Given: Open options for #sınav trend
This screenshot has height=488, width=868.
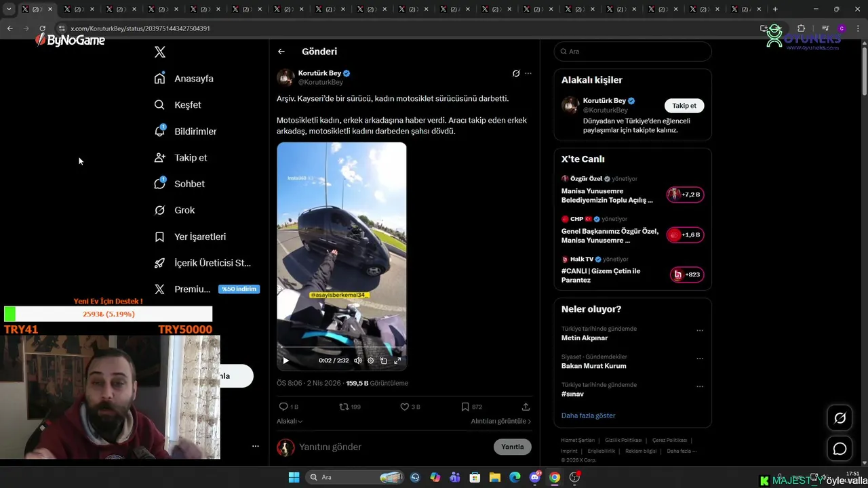Looking at the screenshot, I should coord(700,387).
